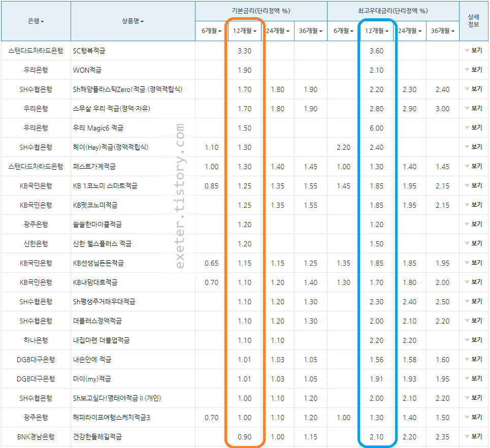The height and width of the screenshot is (448, 490).
Task: Sort 최고우대금리 6개월 column
Action: pos(343,30)
